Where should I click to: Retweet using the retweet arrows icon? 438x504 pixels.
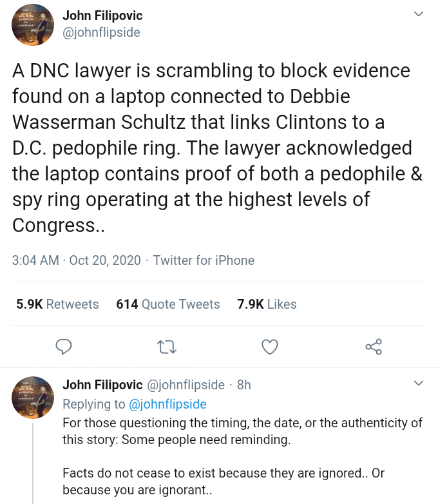(167, 347)
